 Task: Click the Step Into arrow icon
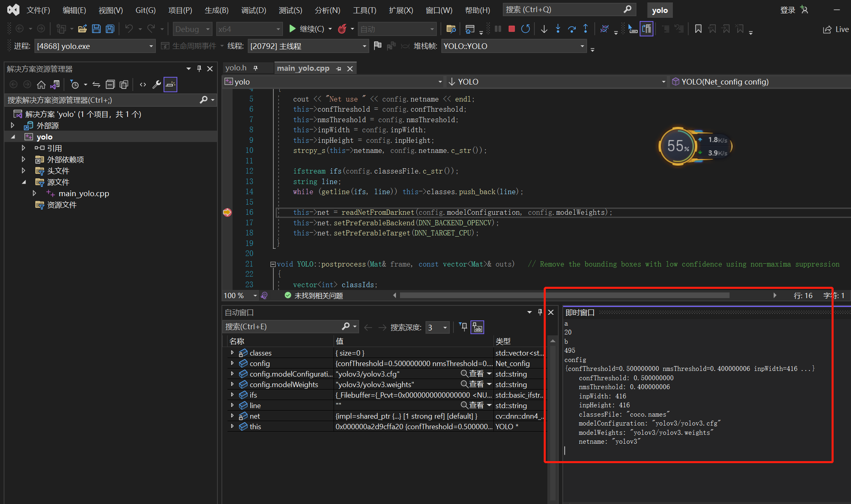(x=558, y=29)
